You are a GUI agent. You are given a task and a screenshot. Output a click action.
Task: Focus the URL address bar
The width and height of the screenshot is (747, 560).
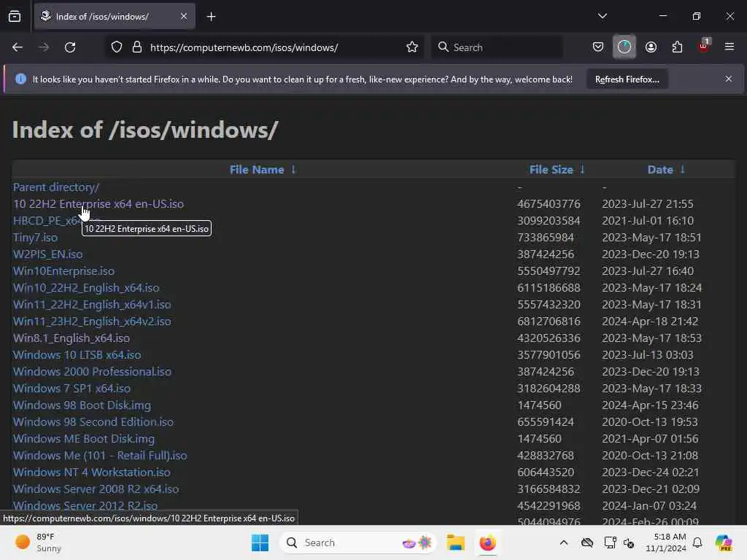pos(264,47)
